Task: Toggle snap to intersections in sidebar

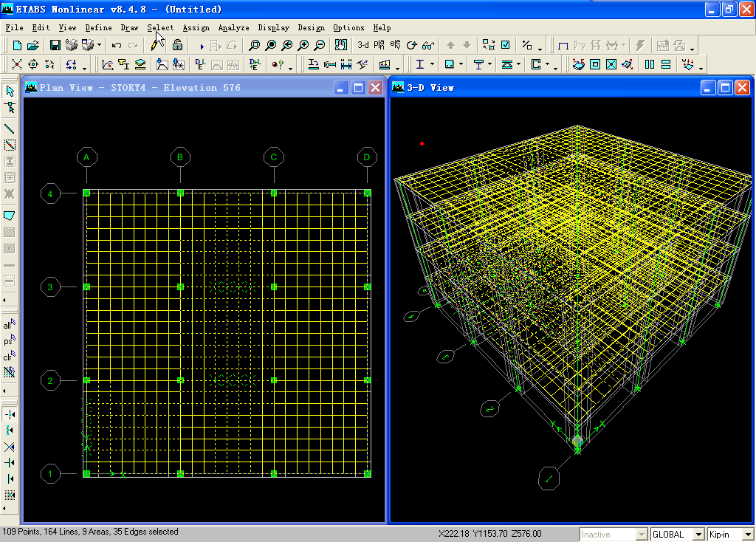Action: 10,447
